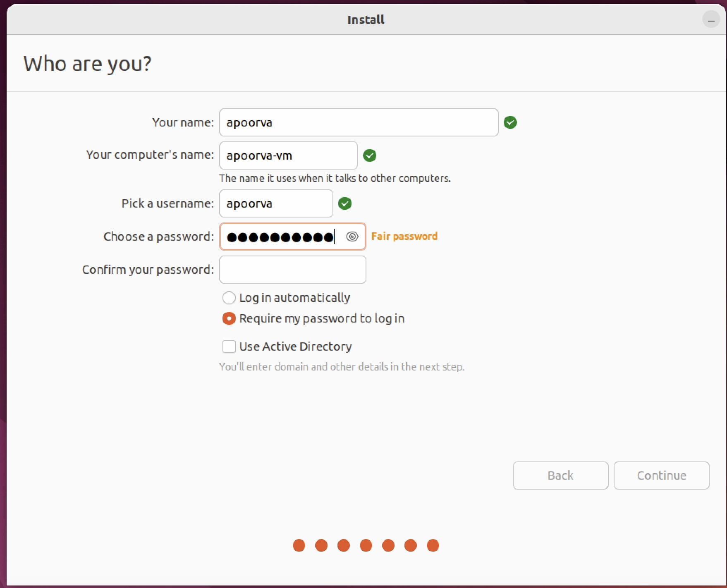Click the Your name text field
This screenshot has height=588, width=727.
pyautogui.click(x=358, y=122)
